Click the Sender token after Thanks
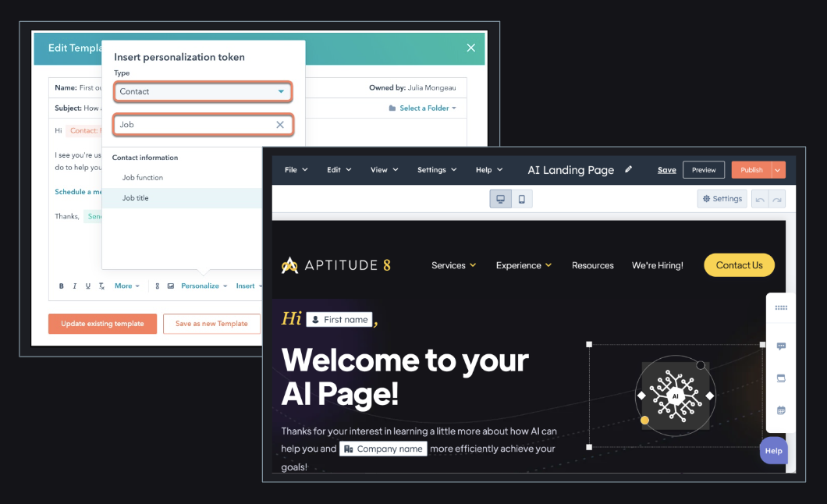The image size is (827, 504). tap(93, 216)
